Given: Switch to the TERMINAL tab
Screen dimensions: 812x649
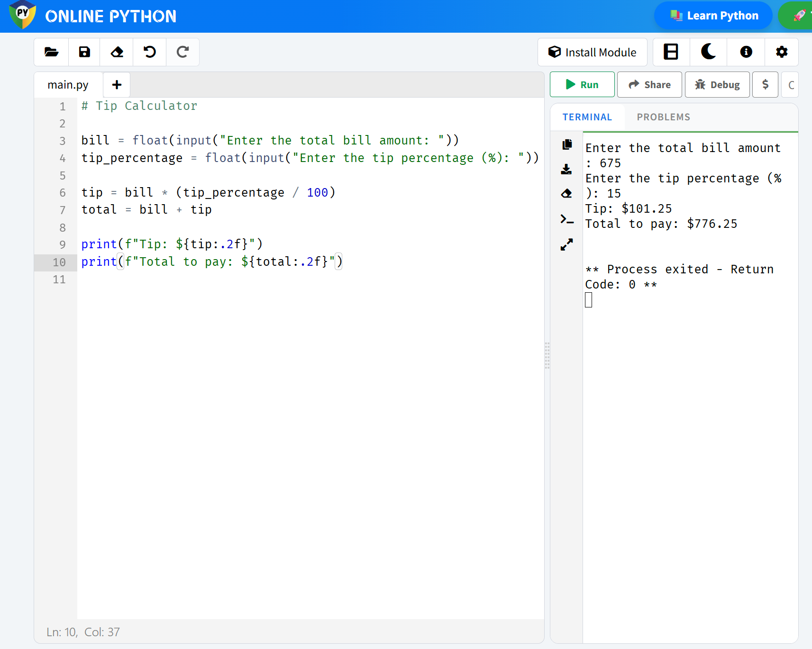Looking at the screenshot, I should click(587, 117).
